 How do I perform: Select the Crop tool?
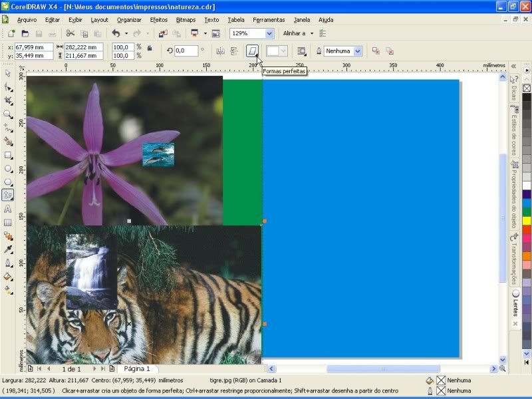point(8,100)
